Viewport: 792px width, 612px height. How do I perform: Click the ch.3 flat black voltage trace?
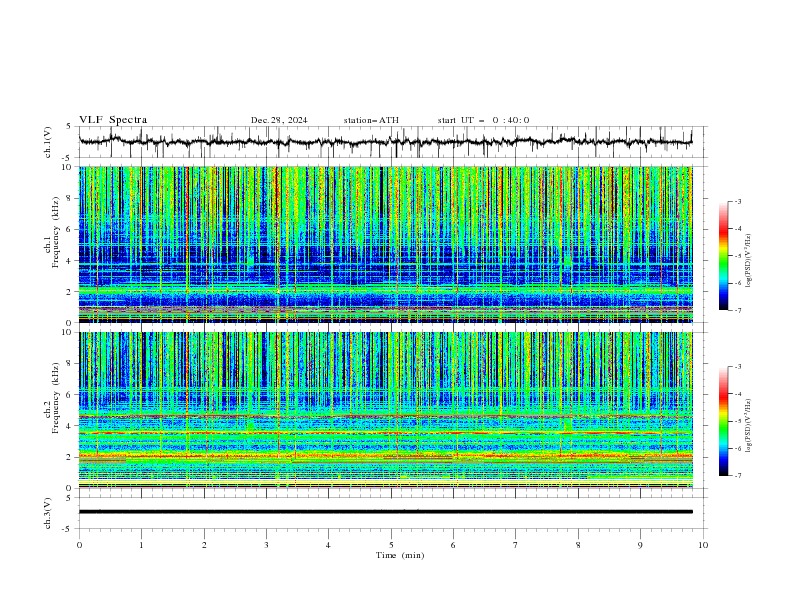[385, 512]
